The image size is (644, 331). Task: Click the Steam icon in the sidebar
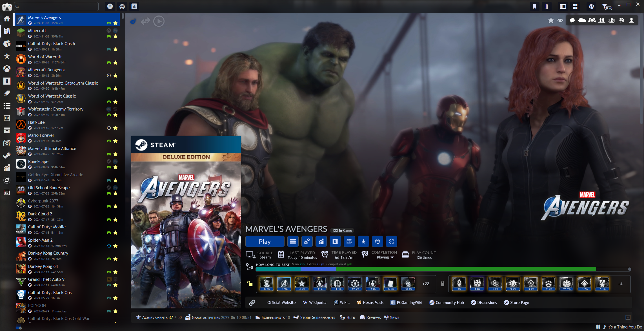(7, 155)
